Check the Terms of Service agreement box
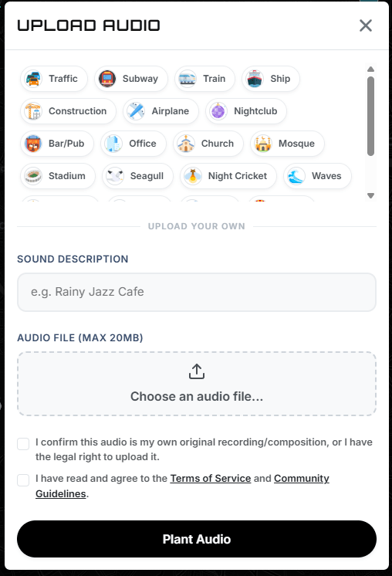392x576 pixels. pos(23,480)
